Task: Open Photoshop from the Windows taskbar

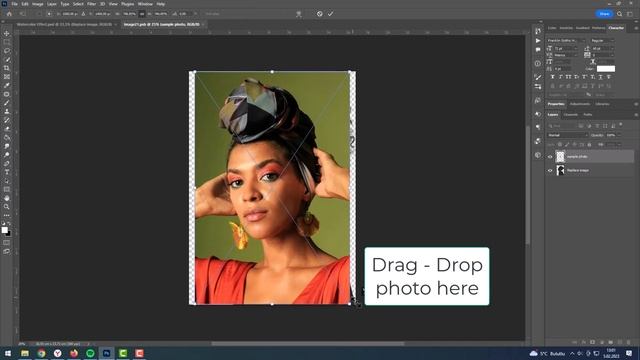Action: click(x=107, y=353)
